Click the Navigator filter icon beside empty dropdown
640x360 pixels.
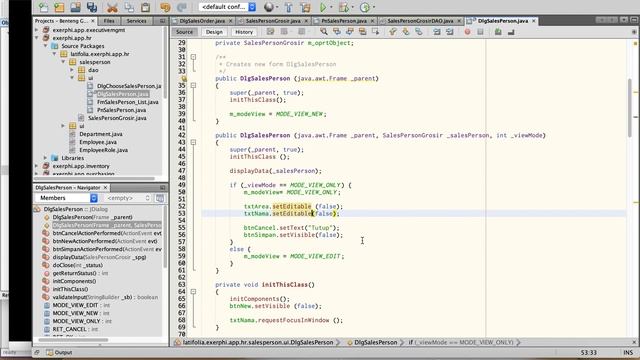click(160, 198)
